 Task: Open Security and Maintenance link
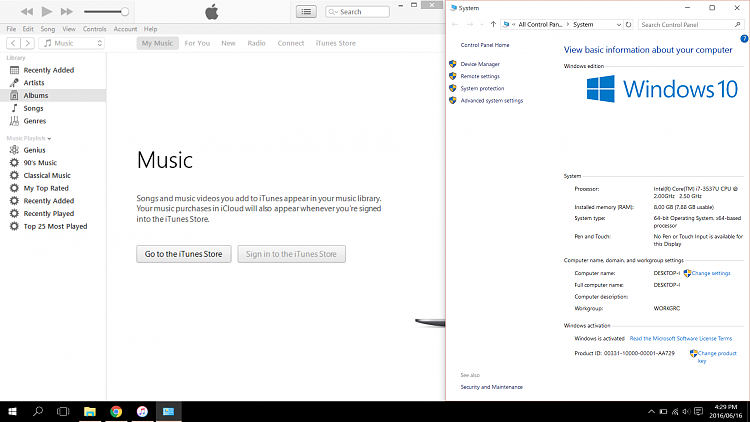pos(491,387)
